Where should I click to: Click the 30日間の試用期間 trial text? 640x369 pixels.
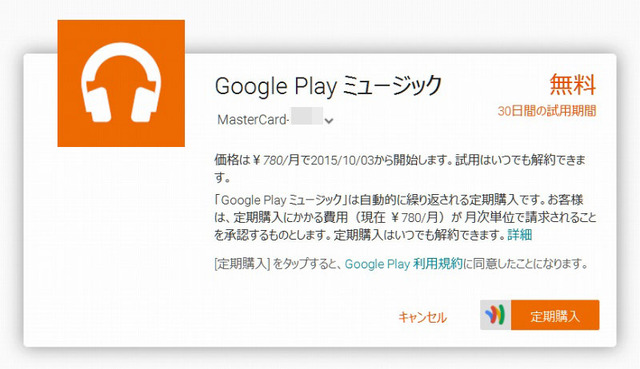547,111
